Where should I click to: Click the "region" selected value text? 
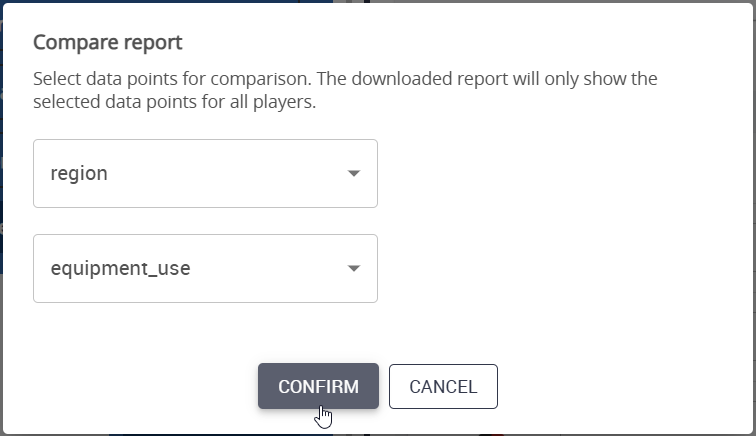pyautogui.click(x=79, y=174)
